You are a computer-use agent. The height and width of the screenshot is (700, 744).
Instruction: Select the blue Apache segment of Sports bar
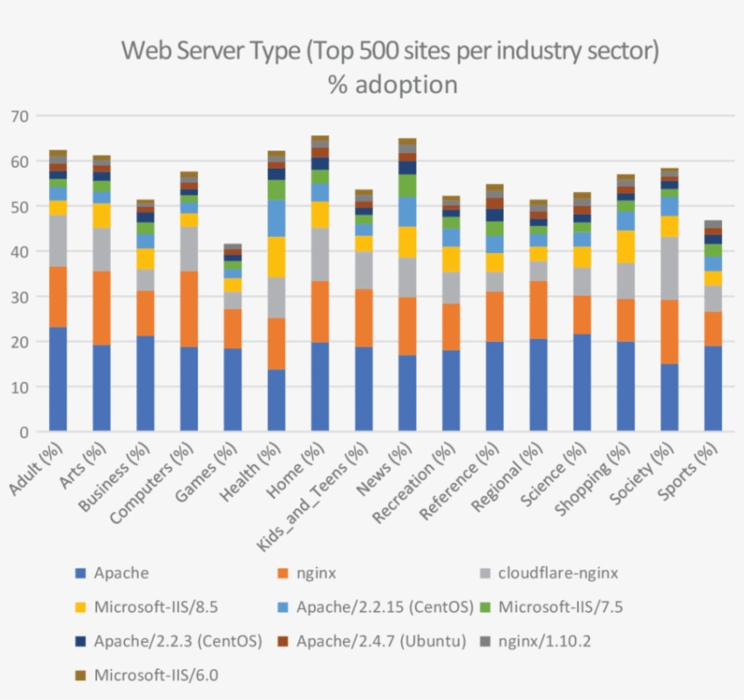[713, 388]
